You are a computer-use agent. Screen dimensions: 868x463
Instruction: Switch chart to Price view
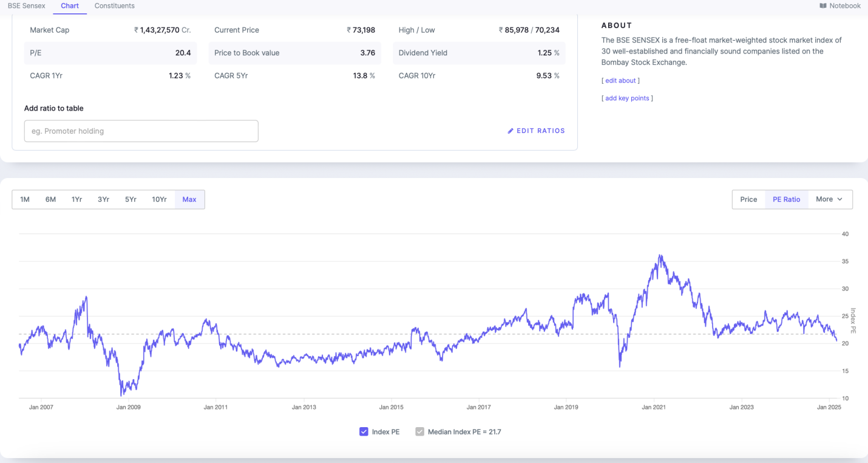click(x=748, y=199)
